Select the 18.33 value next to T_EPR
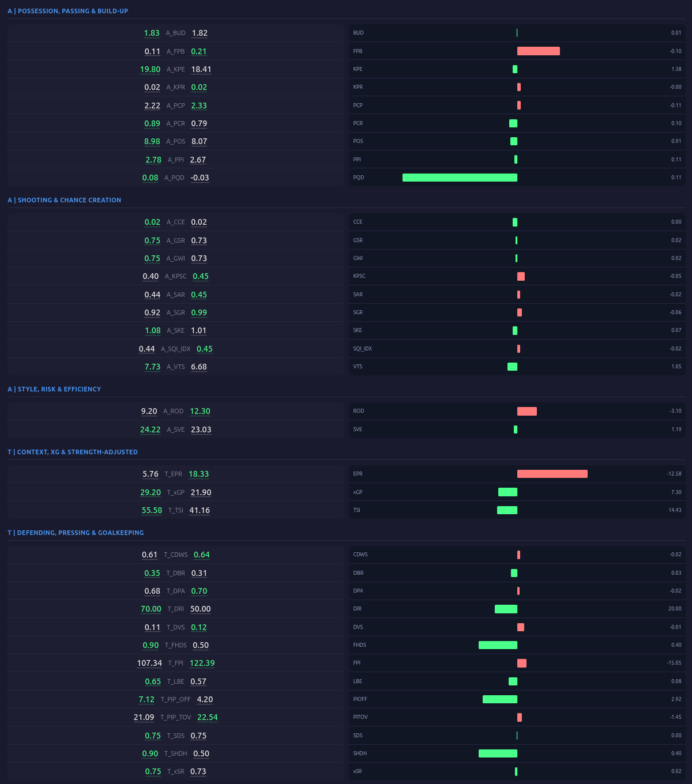The image size is (692, 784). 199,474
